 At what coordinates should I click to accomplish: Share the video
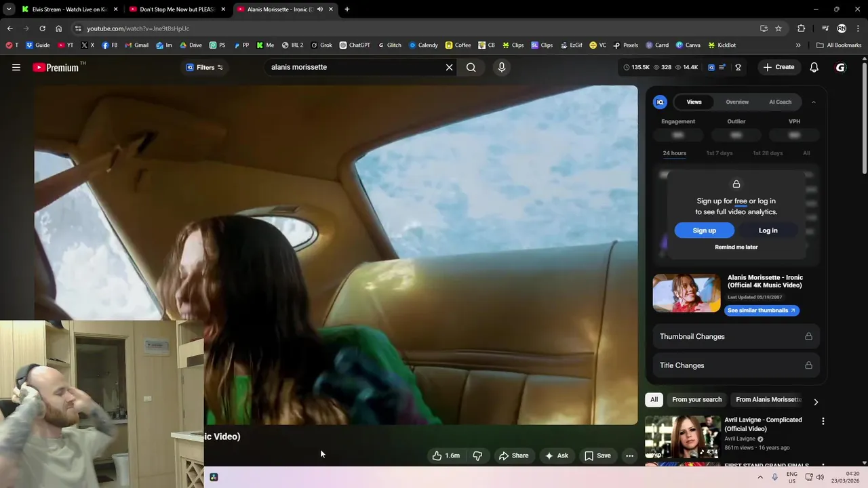click(513, 455)
